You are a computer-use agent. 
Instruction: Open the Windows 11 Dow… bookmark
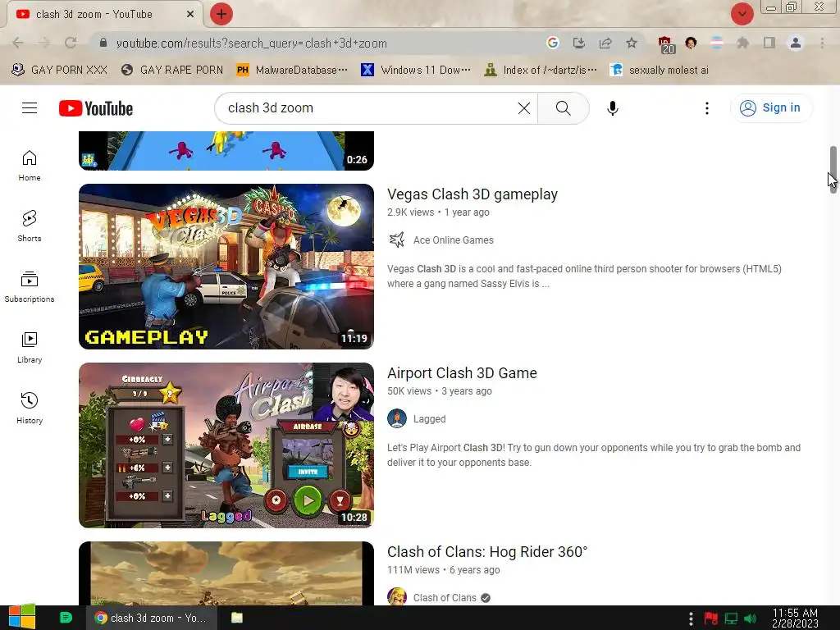pyautogui.click(x=416, y=70)
